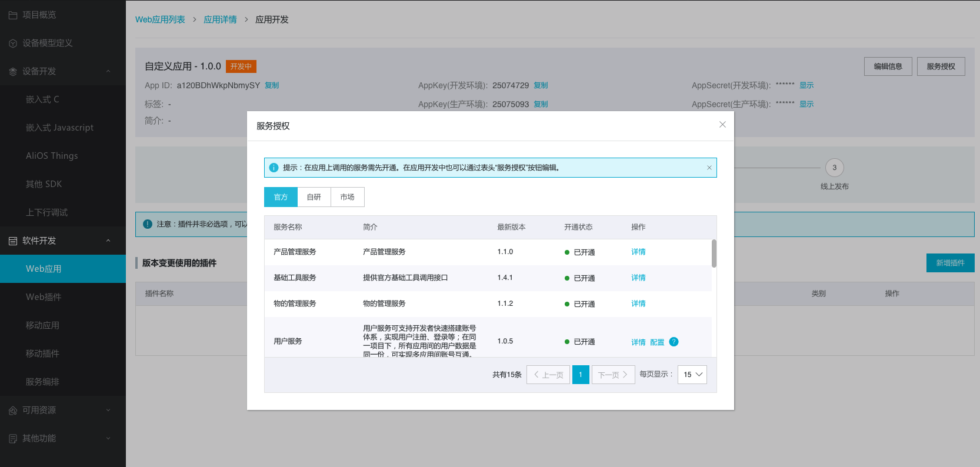The image size is (980, 467).
Task: Copy the AppKey(生产环境) value
Action: [541, 104]
